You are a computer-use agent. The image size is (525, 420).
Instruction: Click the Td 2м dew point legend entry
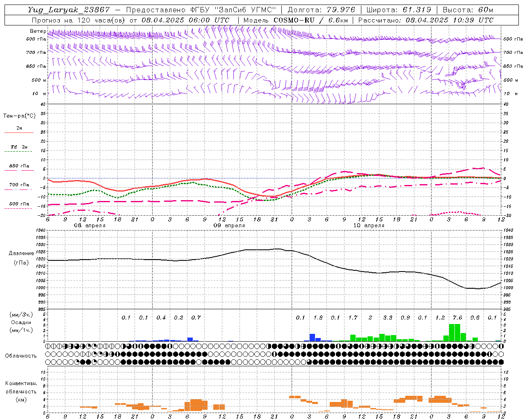tap(19, 147)
